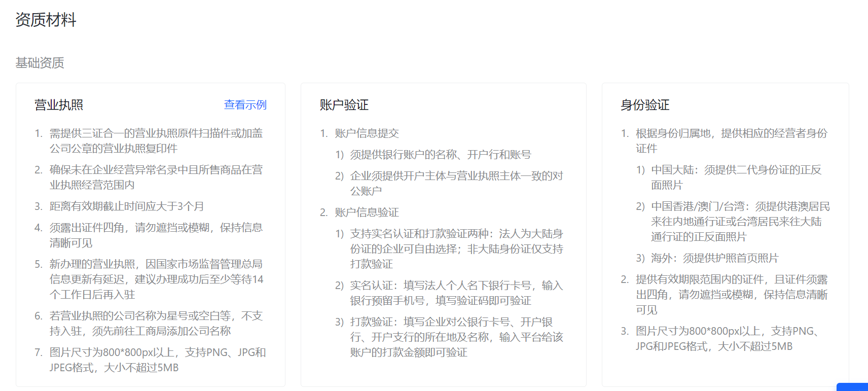Click item 中国香港/澳门/台湾：须提供港澳居民
Image resolution: width=868 pixels, height=391 pixels.
click(740, 222)
